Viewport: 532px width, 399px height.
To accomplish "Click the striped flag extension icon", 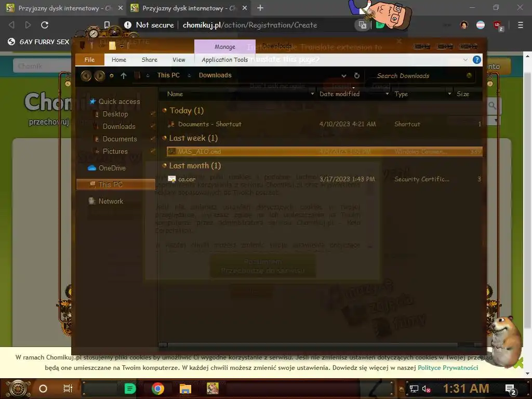I will point(481,25).
